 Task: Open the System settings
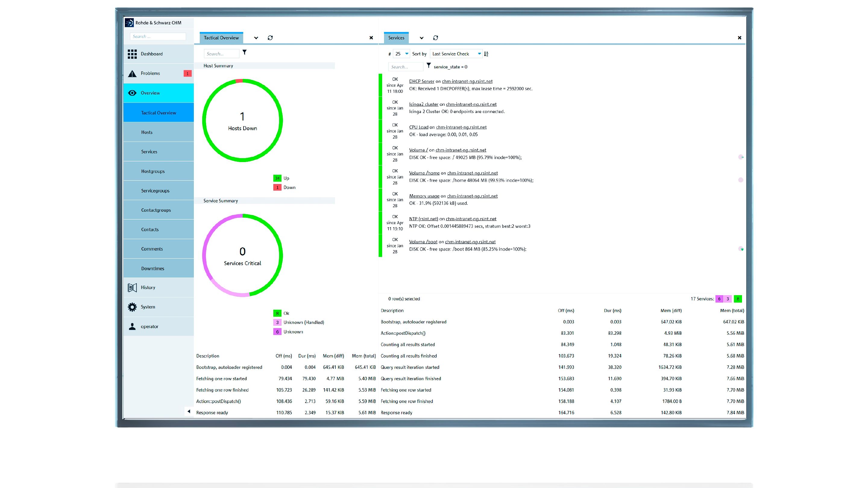(x=148, y=306)
